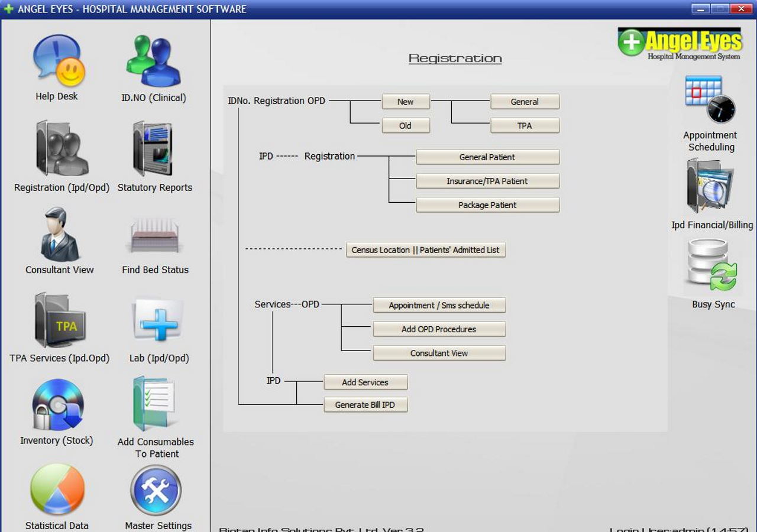Open Package Patient registration
The image size is (757, 532).
tap(487, 205)
